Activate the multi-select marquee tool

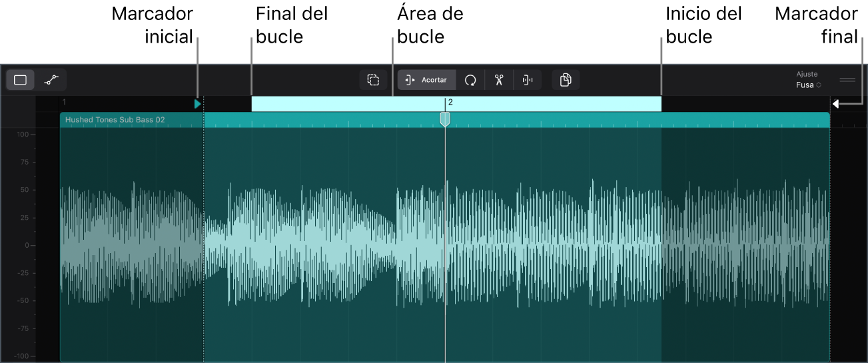pyautogui.click(x=373, y=80)
